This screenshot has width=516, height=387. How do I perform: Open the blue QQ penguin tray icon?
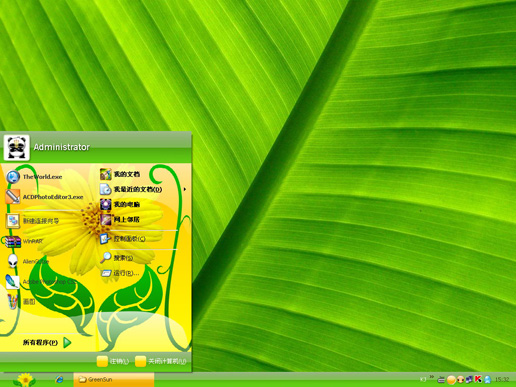[x=487, y=379]
